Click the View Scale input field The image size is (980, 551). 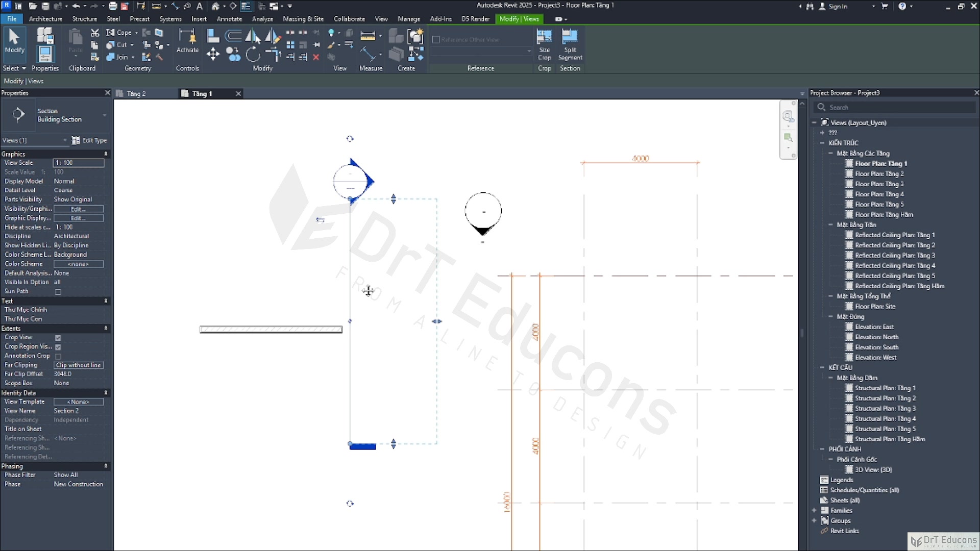click(79, 163)
